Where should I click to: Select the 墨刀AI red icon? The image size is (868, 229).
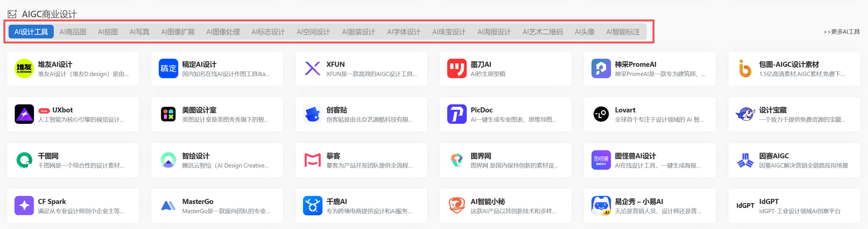pyautogui.click(x=457, y=68)
